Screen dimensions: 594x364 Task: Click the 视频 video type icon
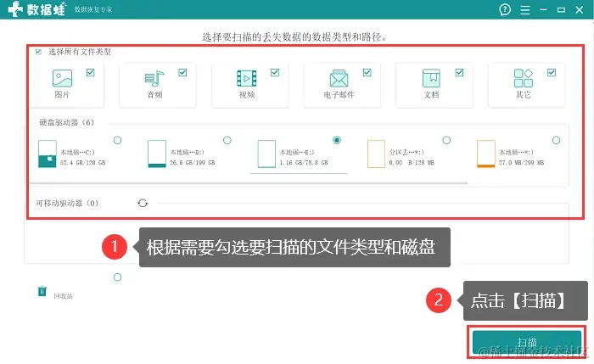(x=247, y=78)
